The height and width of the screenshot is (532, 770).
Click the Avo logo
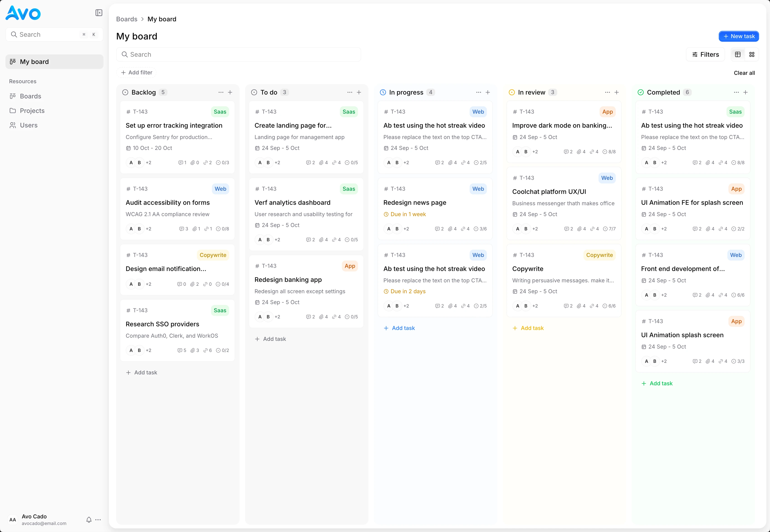click(x=23, y=13)
